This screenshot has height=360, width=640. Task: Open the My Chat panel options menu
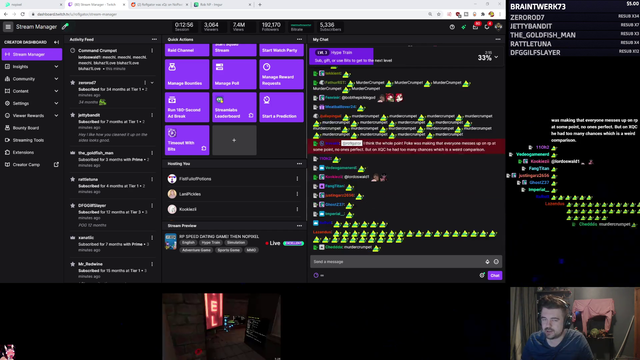498,40
